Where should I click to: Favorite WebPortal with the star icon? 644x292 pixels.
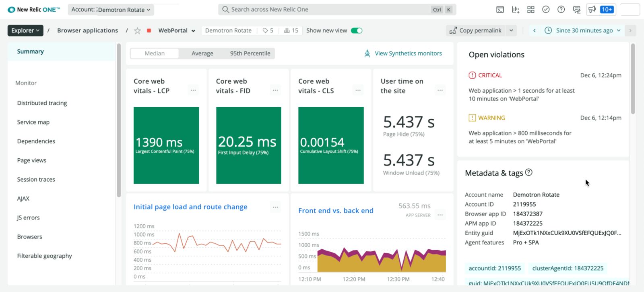tap(137, 31)
